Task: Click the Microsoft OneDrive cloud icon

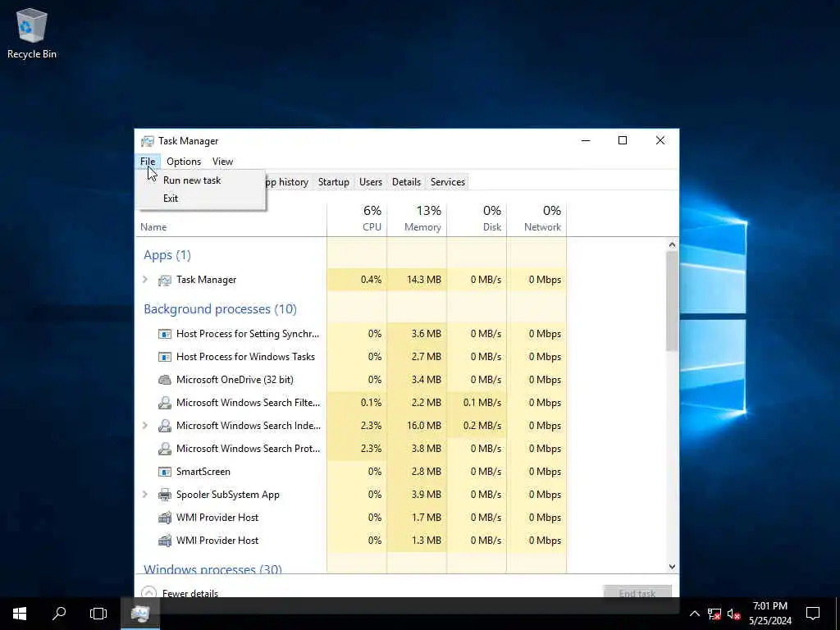Action: (164, 380)
